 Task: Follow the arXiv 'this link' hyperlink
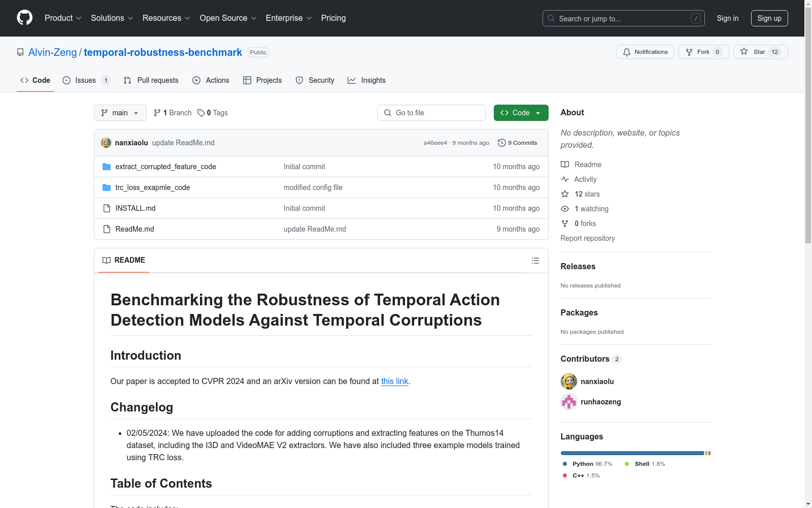[x=394, y=382]
